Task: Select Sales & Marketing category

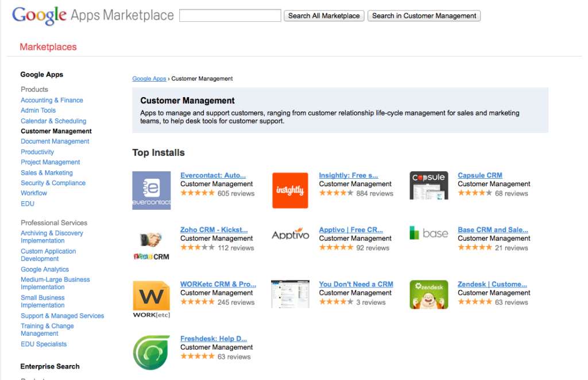Action: (x=47, y=172)
